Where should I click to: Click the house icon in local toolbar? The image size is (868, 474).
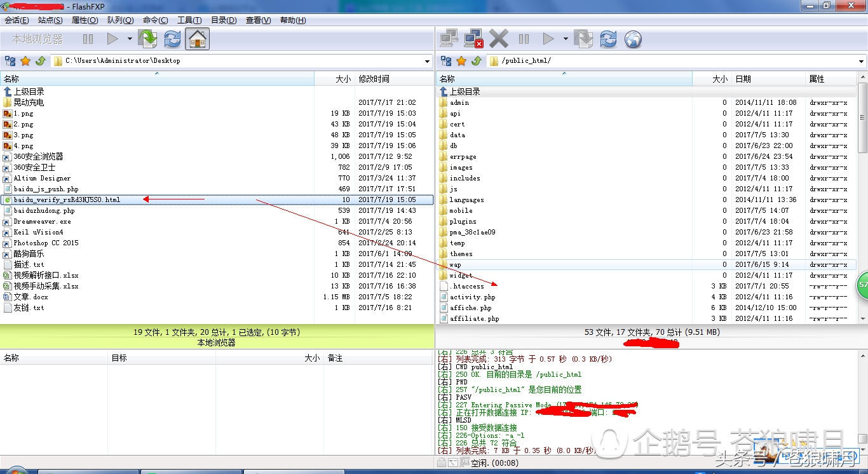coord(197,39)
